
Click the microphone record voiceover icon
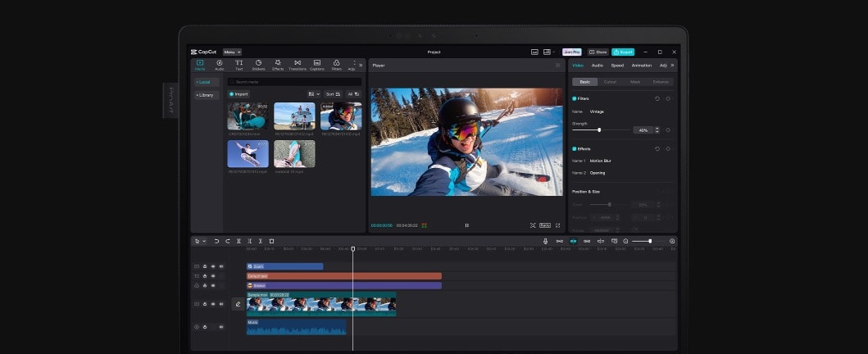pos(545,241)
